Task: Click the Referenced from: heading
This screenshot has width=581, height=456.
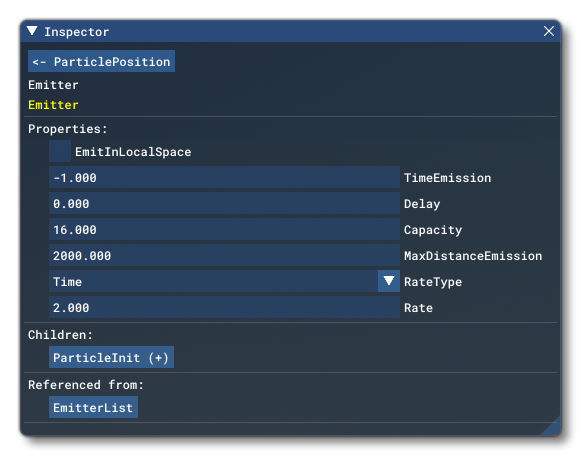Action: tap(86, 385)
